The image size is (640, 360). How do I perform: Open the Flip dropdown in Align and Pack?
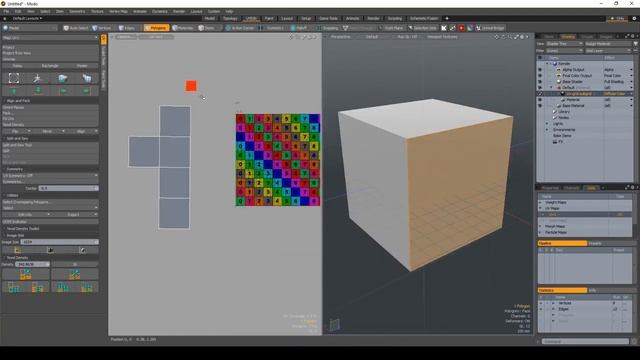[x=17, y=131]
